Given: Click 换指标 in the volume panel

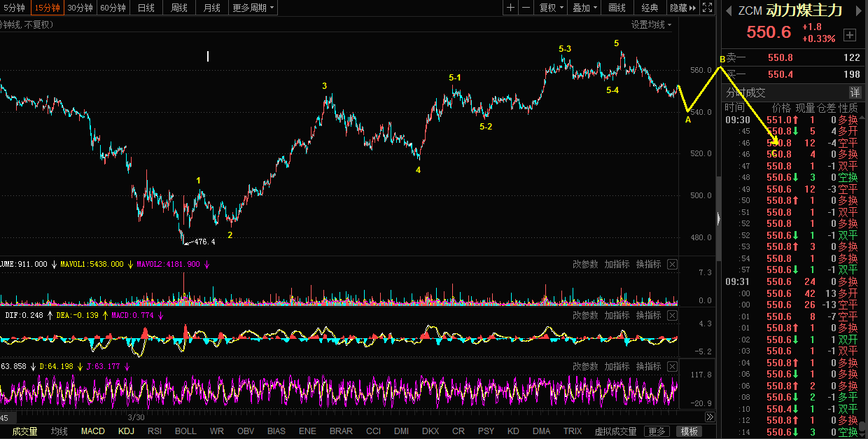Looking at the screenshot, I should pos(648,264).
